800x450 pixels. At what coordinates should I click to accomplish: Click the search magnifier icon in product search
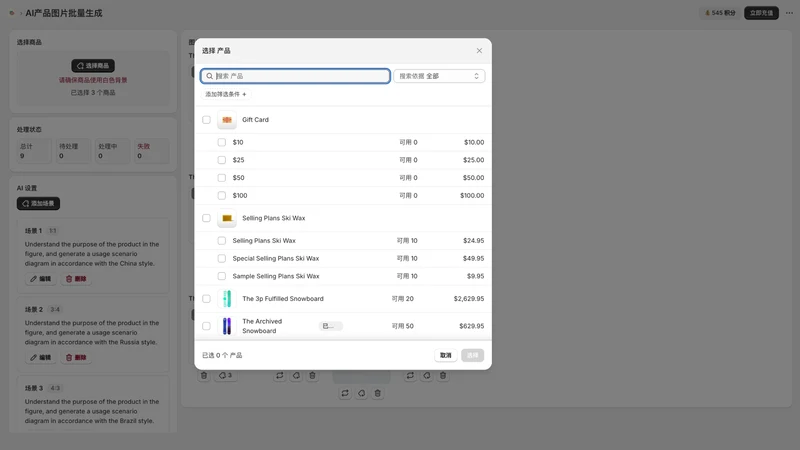[209, 76]
